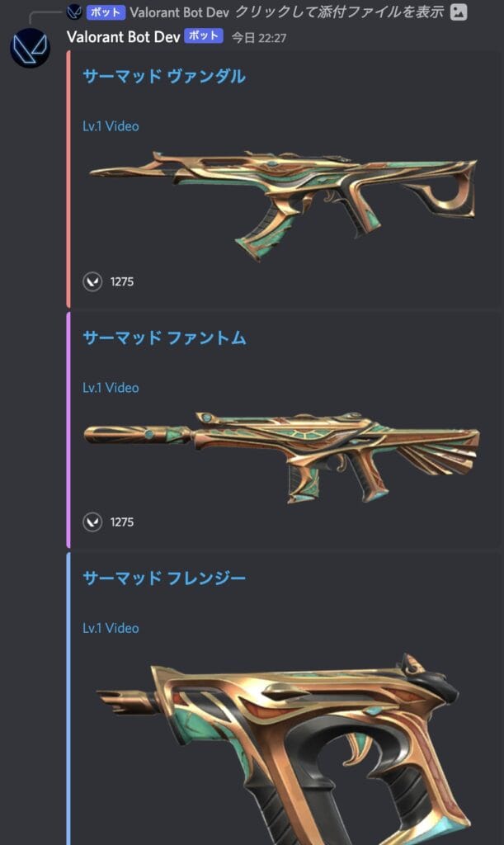504x845 pixels.
Task: Enlarge the Phantom skin image
Action: click(281, 457)
